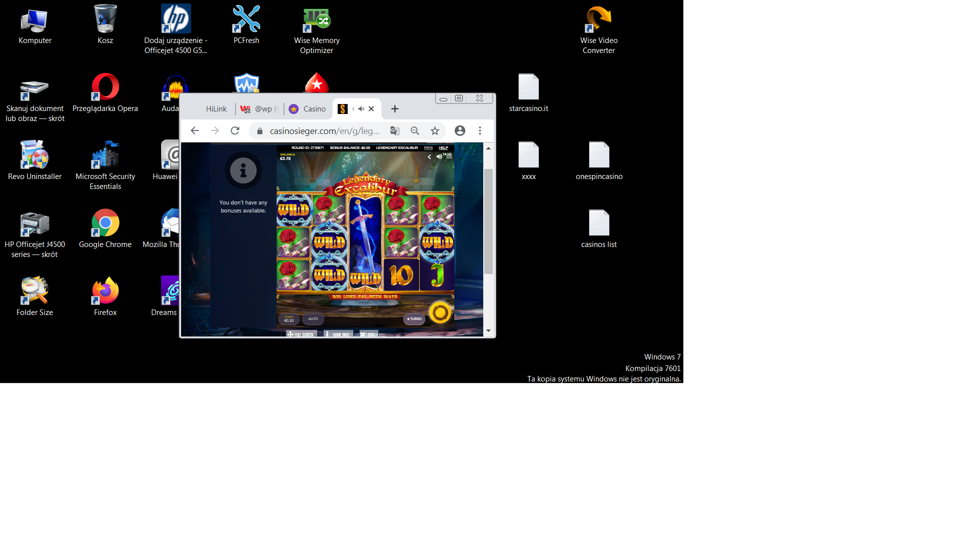980x551 pixels.
Task: Minimize the Chrome window
Action: pyautogui.click(x=443, y=98)
